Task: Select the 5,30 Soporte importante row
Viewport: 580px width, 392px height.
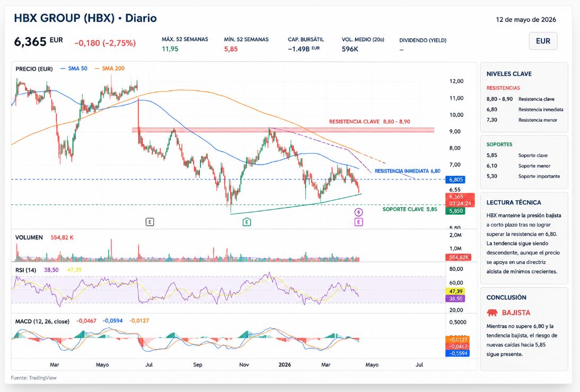Action: [x=524, y=176]
